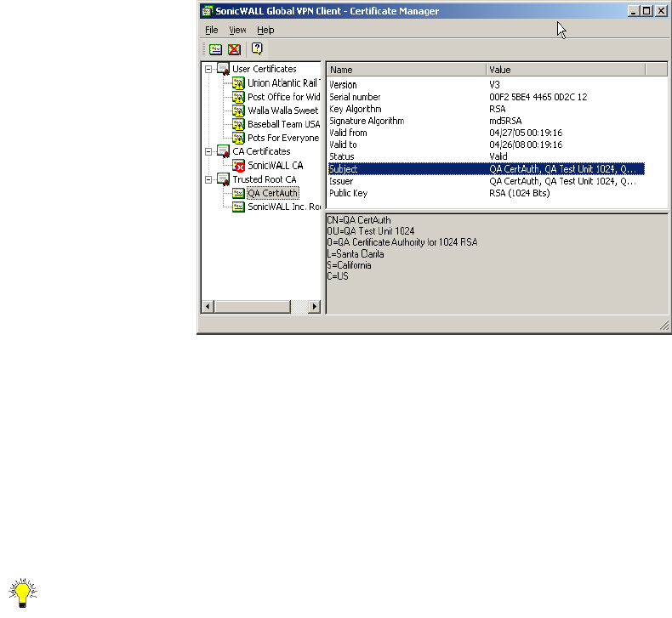Click the CN=QA CertAuth detail line

click(359, 220)
